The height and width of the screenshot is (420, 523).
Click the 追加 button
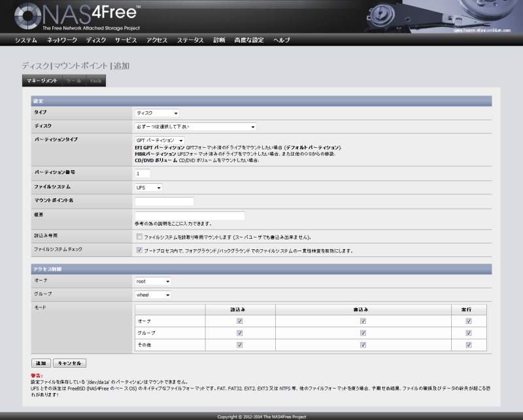(41, 363)
